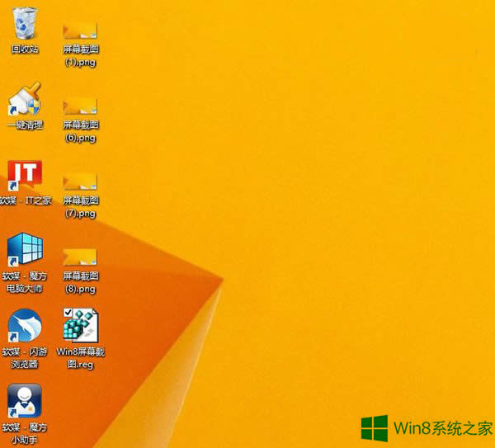Viewport: 495px width, 448px height.
Task: Click the 软媒 - 魔方电脑大师 text label
Action: [25, 282]
